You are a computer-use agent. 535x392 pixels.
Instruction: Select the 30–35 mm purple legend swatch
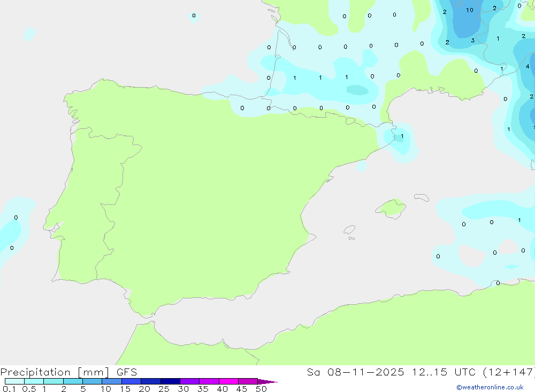point(190,381)
